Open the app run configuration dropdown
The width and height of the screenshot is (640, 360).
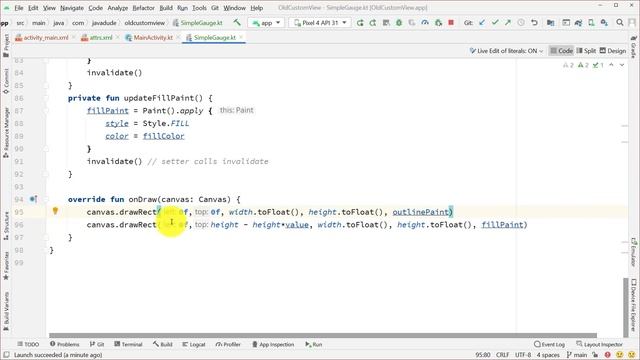(266, 23)
